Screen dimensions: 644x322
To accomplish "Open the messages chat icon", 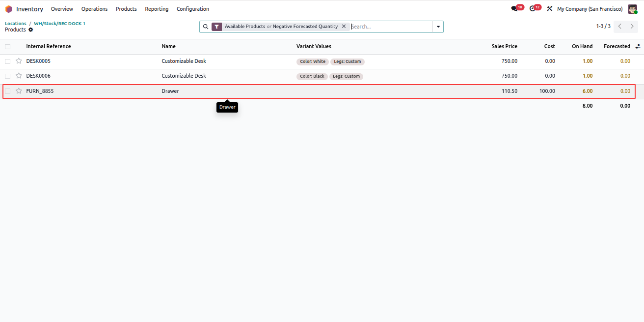I will pos(514,9).
